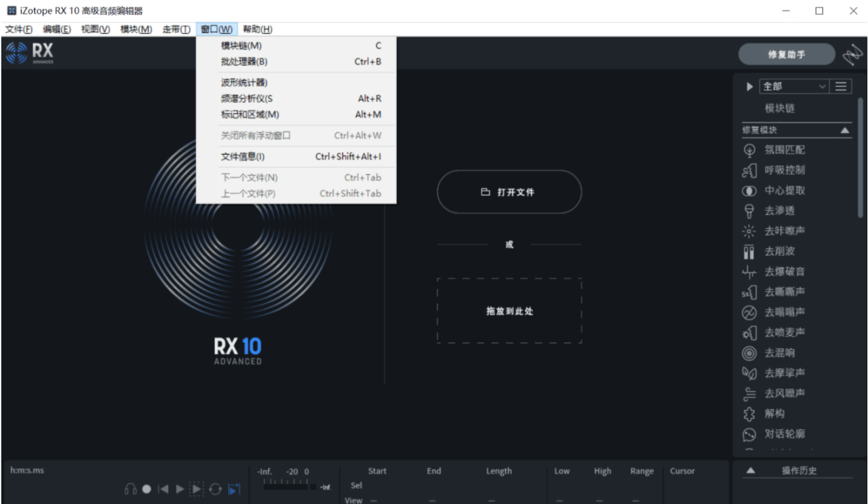
Task: Collapse the 操作历史 panel at bottom right
Action: [x=749, y=471]
